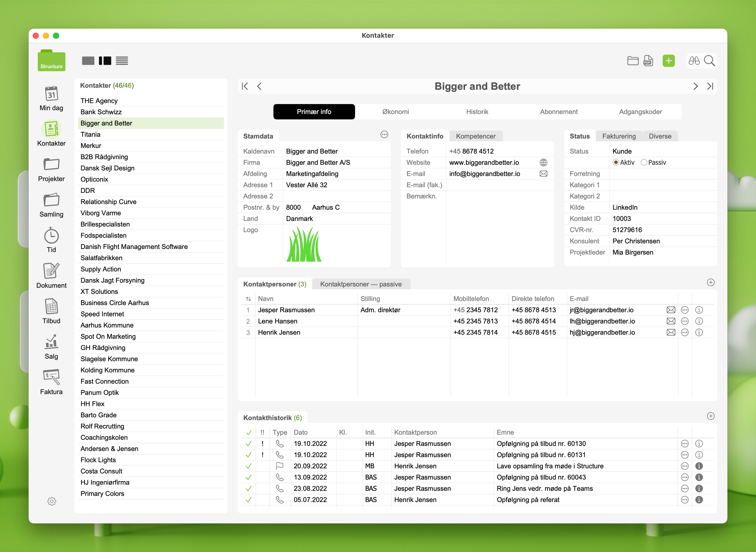This screenshot has height=552, width=756.
Task: Go to next contact with right chevron
Action: pyautogui.click(x=695, y=86)
